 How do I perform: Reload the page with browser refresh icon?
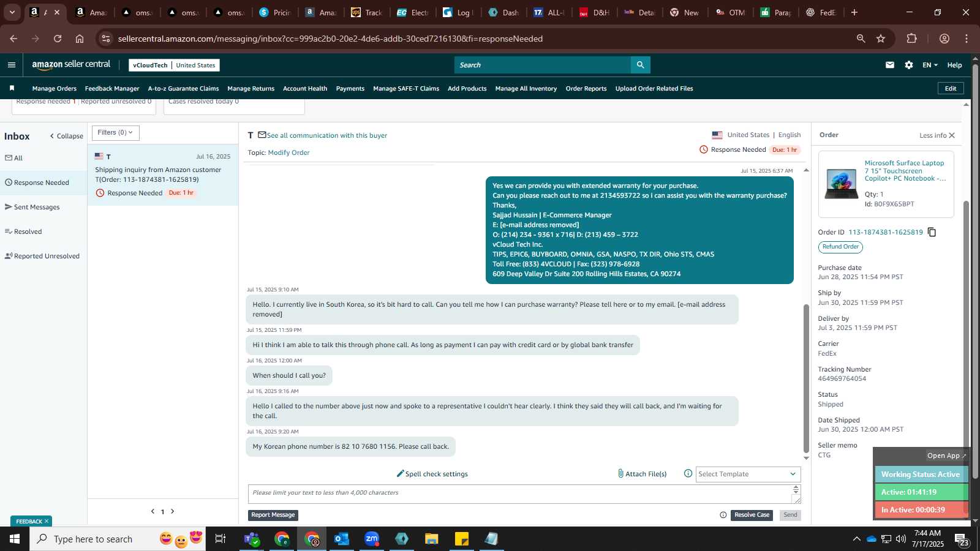coord(58,39)
